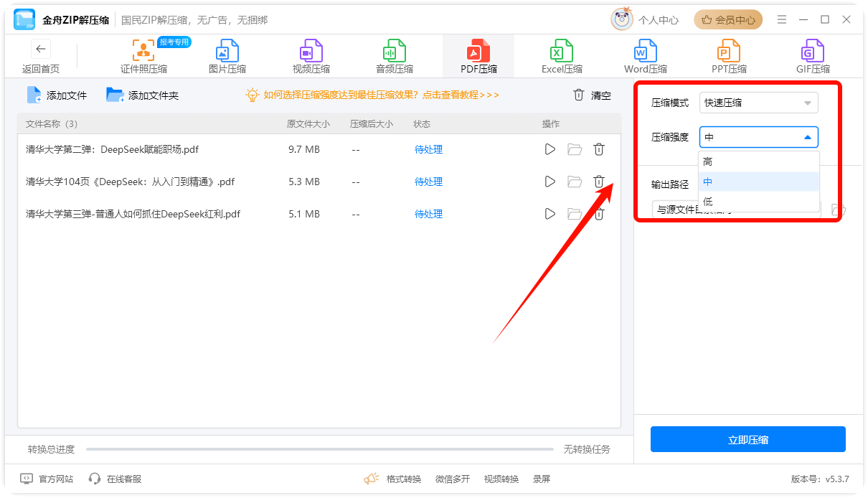
Task: Delete the 清华大学第二弹 file from the list
Action: 599,149
